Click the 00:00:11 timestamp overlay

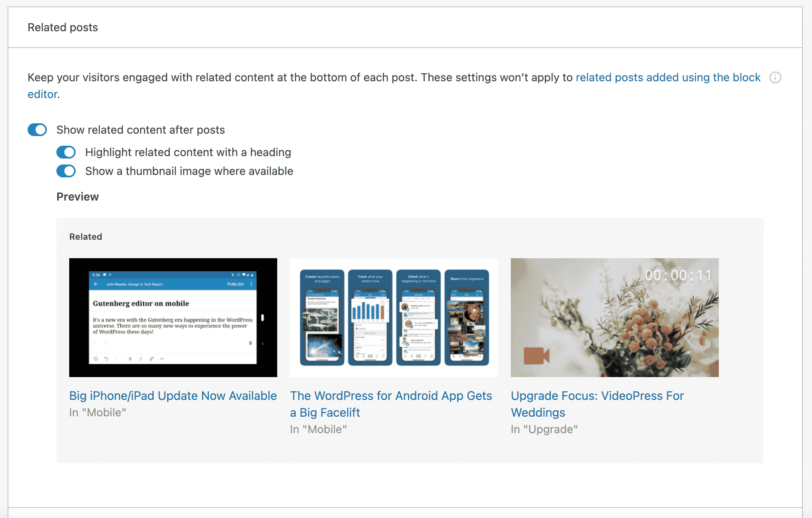point(678,275)
